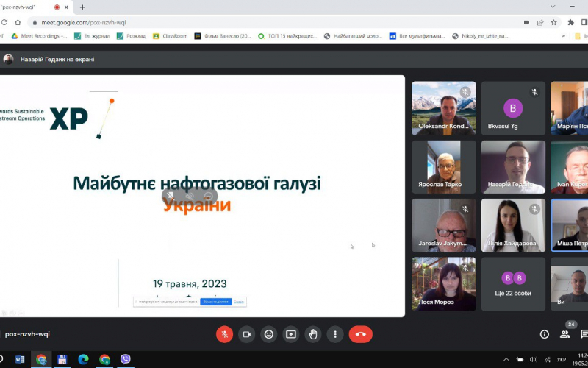The width and height of the screenshot is (588, 368).
Task: Select Oleksandr Kond... participant tile
Action: coord(444,108)
